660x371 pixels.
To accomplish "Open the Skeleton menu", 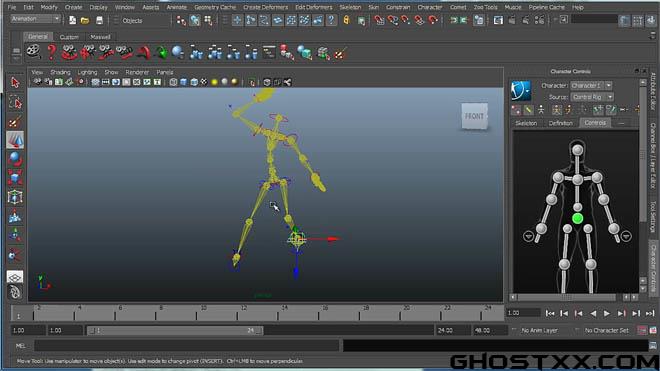I will click(x=350, y=7).
